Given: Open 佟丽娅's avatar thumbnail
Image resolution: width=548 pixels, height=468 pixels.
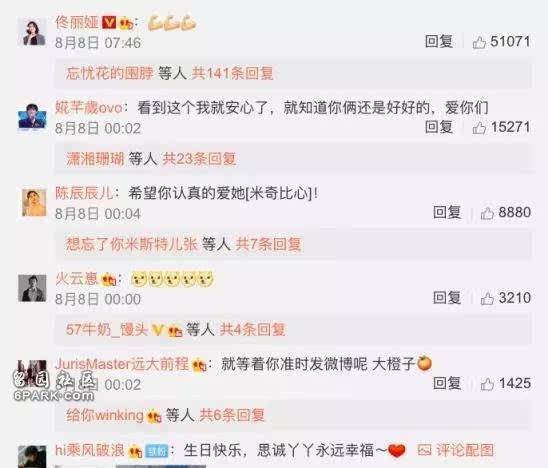Looking at the screenshot, I should [33, 32].
